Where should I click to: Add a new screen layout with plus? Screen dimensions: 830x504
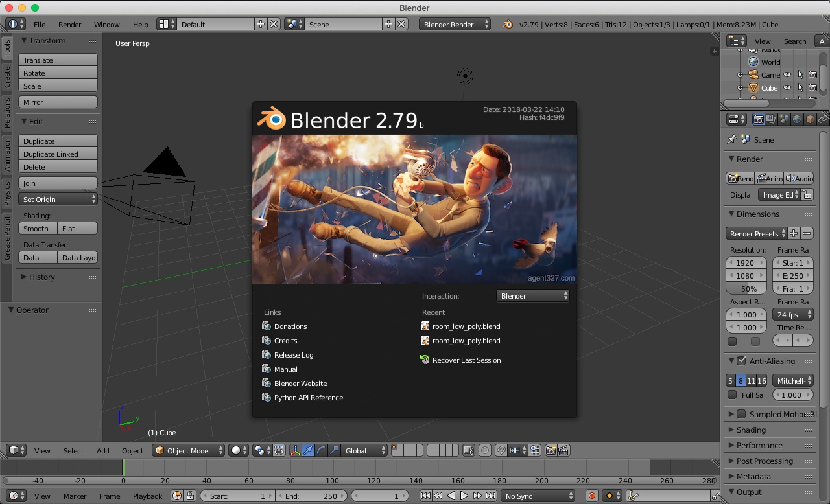261,24
